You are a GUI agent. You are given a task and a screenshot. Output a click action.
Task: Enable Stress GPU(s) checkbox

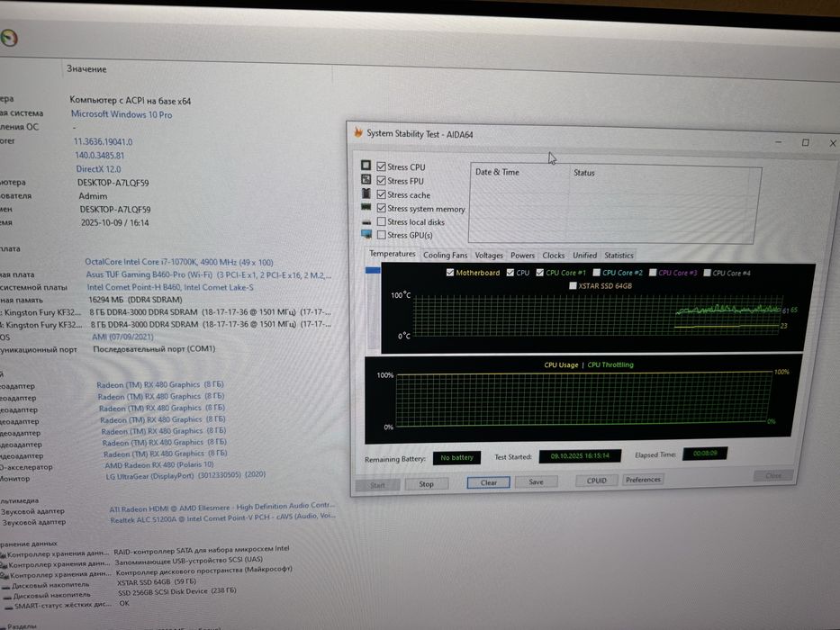pyautogui.click(x=382, y=235)
